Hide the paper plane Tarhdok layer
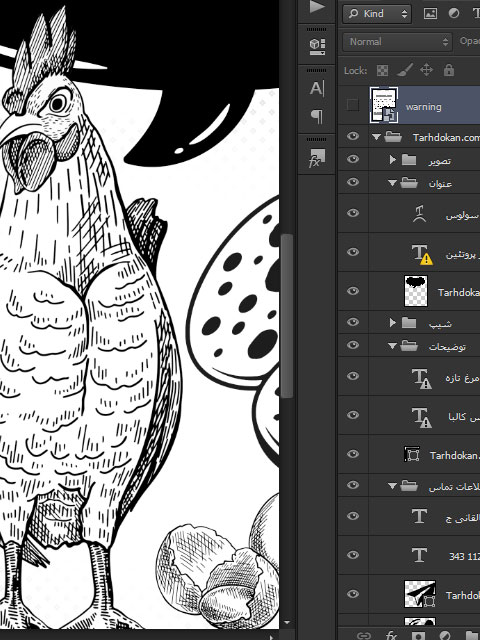This screenshot has width=480, height=640. [x=353, y=594]
